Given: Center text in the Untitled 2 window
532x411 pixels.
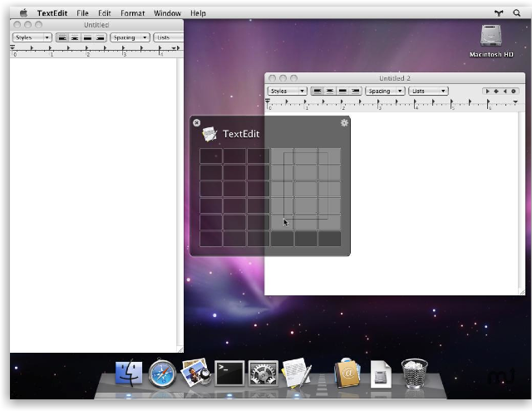Looking at the screenshot, I should (330, 91).
